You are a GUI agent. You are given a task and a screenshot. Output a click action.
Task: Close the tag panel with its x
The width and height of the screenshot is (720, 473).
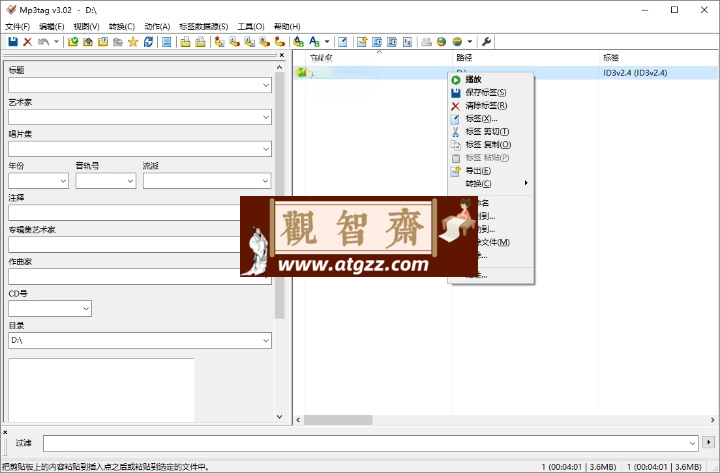pyautogui.click(x=282, y=55)
